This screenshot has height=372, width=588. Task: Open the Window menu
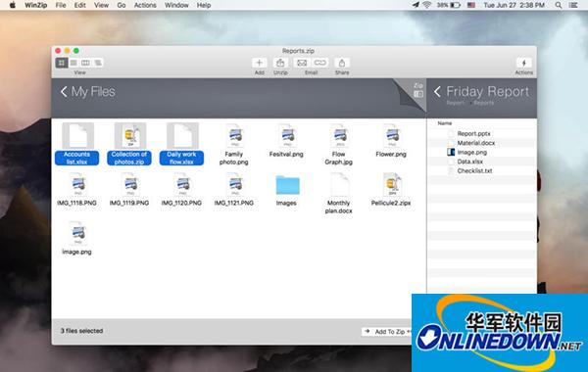176,5
